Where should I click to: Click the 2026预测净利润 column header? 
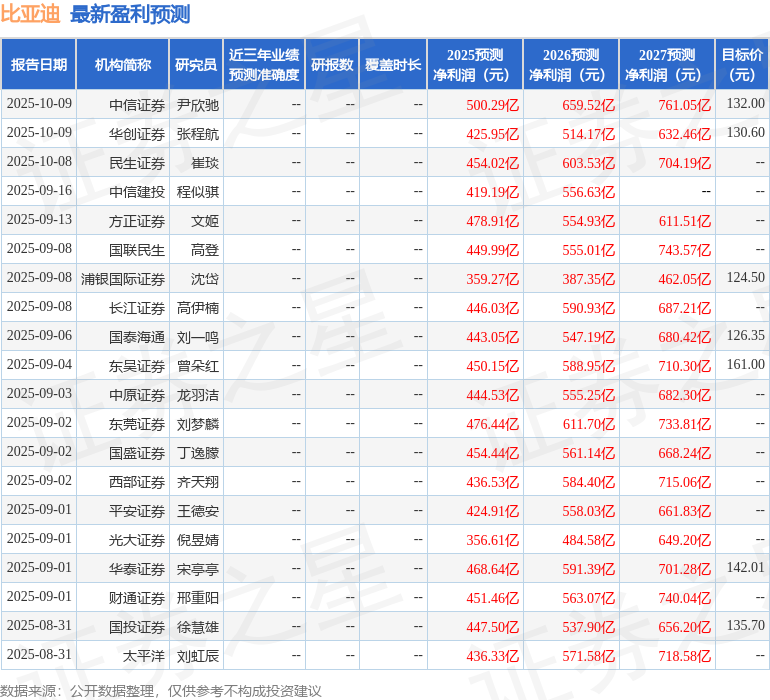(x=571, y=64)
